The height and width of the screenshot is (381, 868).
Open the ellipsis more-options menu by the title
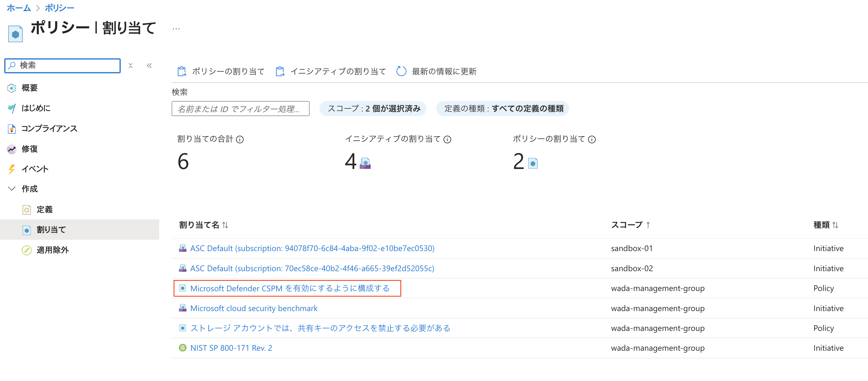(176, 29)
